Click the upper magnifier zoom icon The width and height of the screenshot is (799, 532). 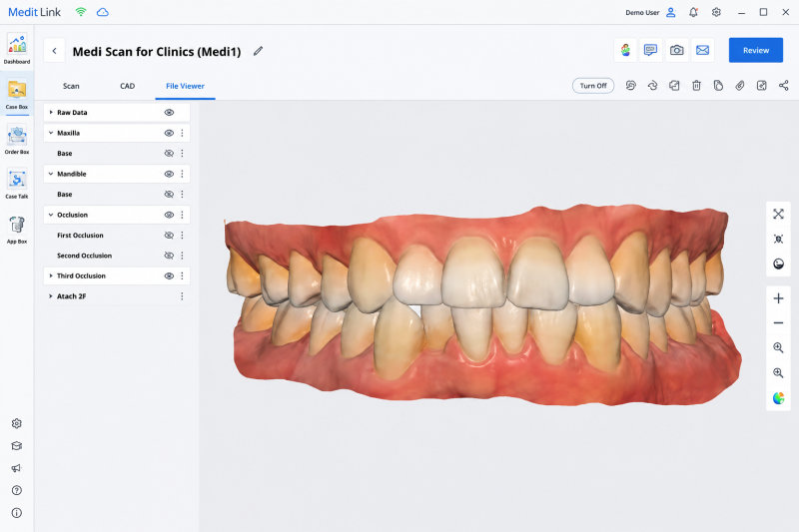(x=778, y=347)
